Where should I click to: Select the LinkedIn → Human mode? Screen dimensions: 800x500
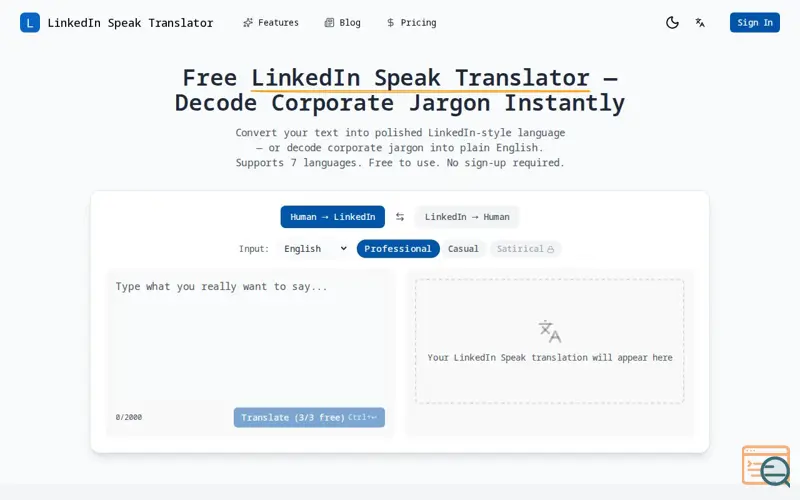point(467,217)
